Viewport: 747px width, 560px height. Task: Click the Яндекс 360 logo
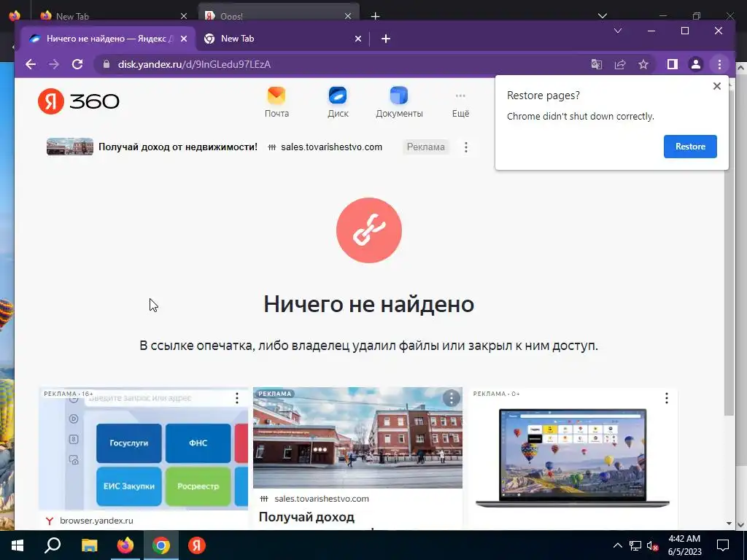click(79, 101)
